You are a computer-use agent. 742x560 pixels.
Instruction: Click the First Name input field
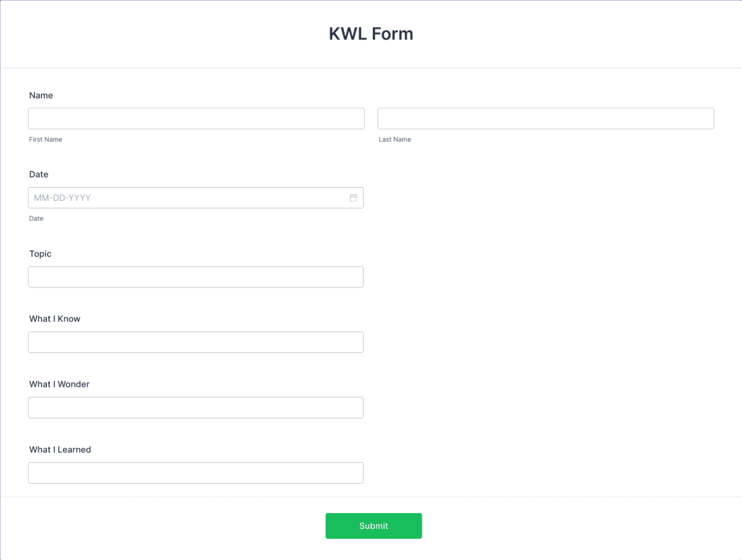196,118
